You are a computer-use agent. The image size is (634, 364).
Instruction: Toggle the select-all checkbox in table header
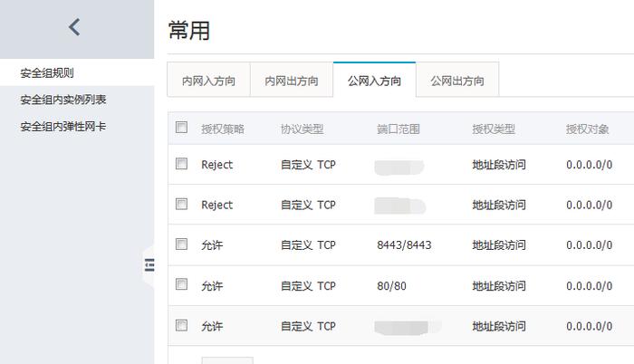[181, 128]
